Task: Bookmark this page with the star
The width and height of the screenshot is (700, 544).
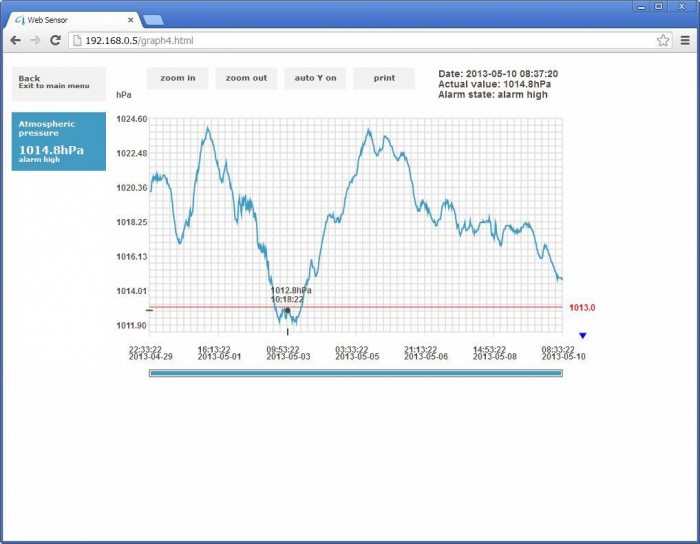Action: [663, 40]
